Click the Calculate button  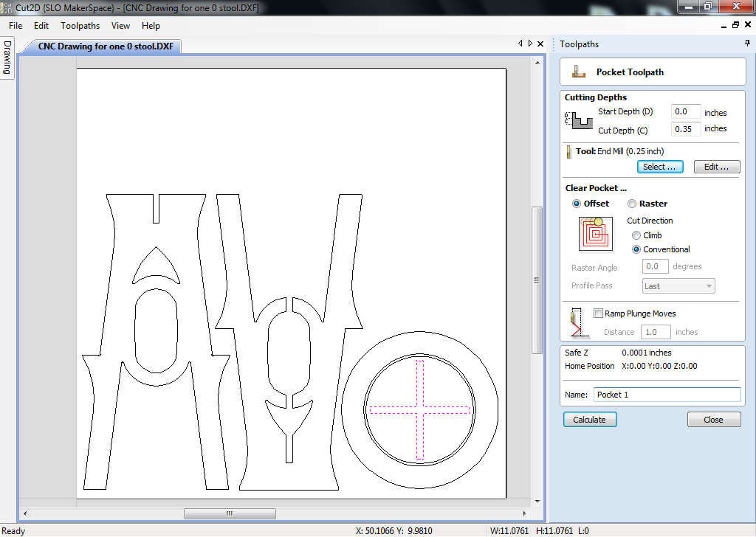(590, 420)
